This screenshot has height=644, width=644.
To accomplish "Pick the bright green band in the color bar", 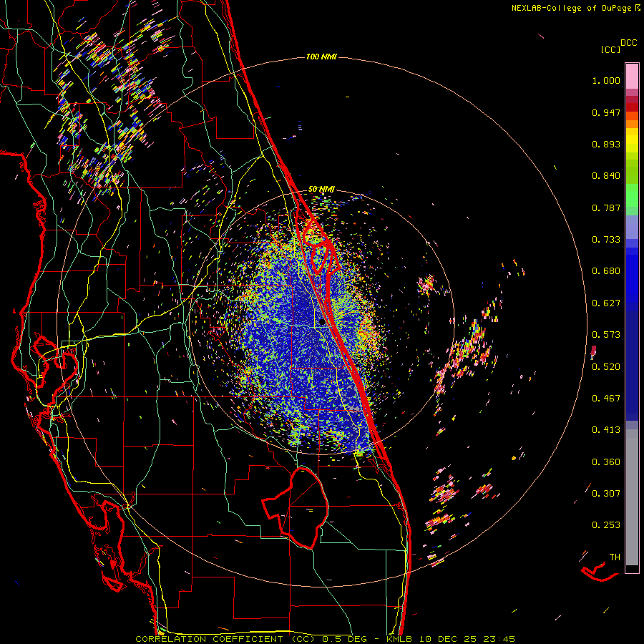I will 632,196.
